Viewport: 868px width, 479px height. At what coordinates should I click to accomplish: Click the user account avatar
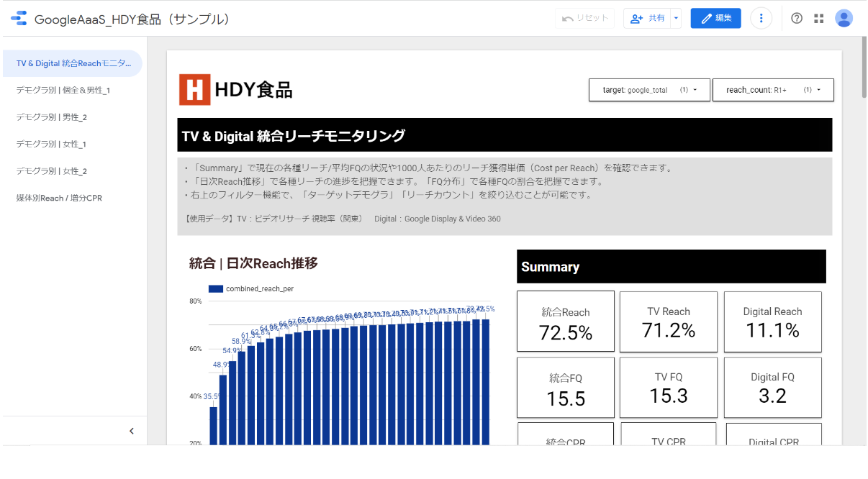click(x=844, y=19)
